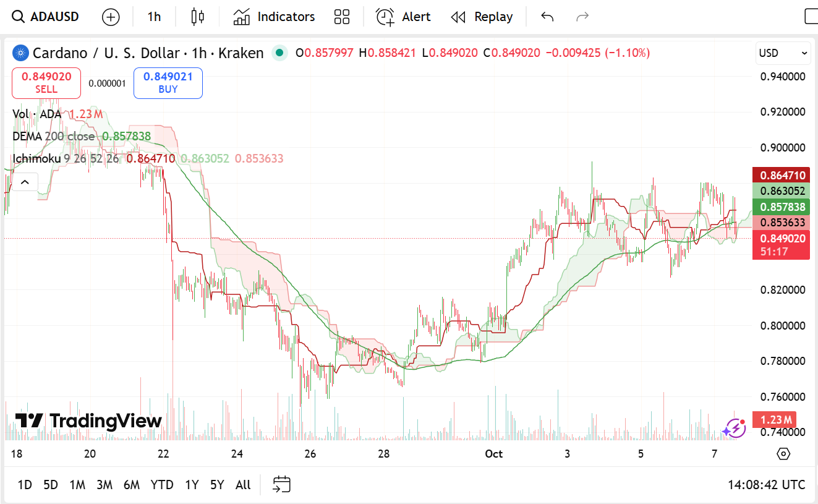
Task: Open the layout templates grid icon
Action: click(341, 17)
